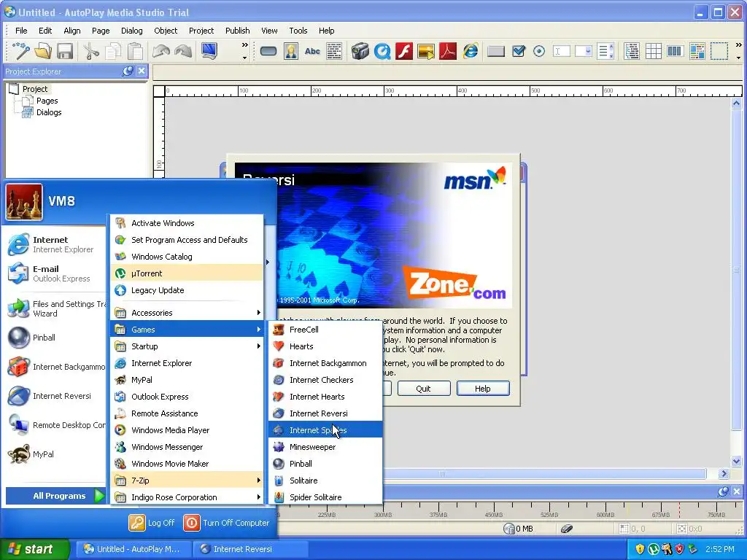747x560 pixels.
Task: Click the Redo arrow in toolbar
Action: click(183, 51)
